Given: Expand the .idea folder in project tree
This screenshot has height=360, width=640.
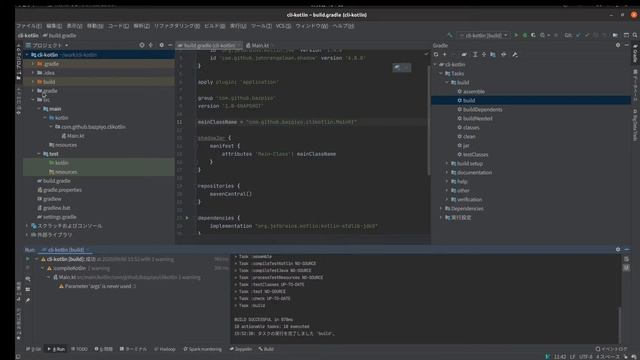Looking at the screenshot, I should point(33,73).
